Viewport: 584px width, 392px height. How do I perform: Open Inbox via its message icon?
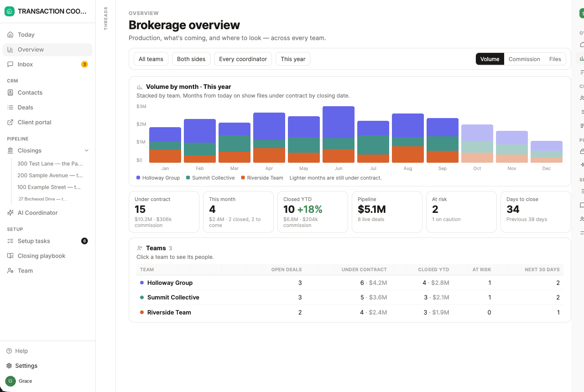10,64
